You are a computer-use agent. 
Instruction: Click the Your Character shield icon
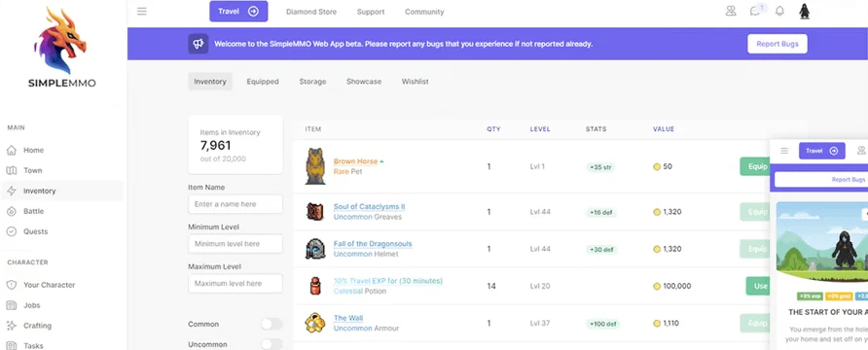point(11,285)
